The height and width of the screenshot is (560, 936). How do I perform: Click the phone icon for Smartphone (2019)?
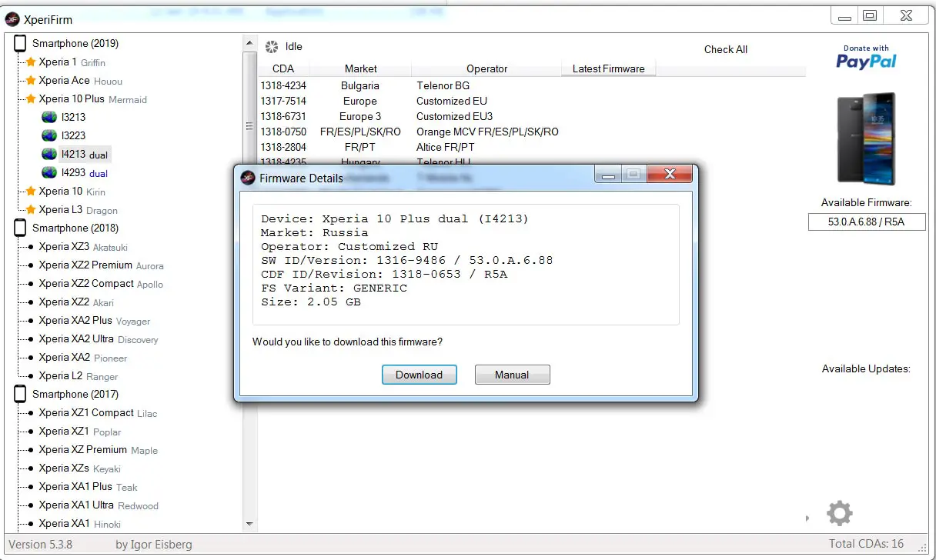(x=20, y=44)
